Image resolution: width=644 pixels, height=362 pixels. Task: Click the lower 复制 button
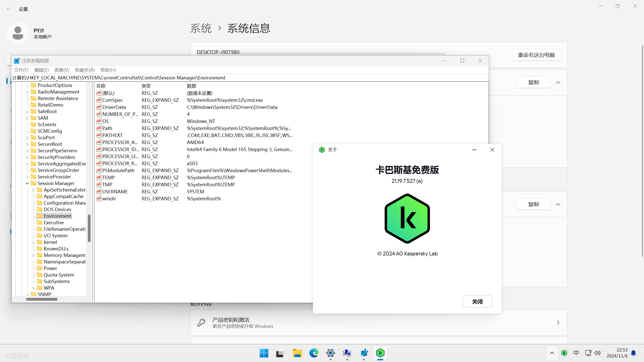click(533, 204)
